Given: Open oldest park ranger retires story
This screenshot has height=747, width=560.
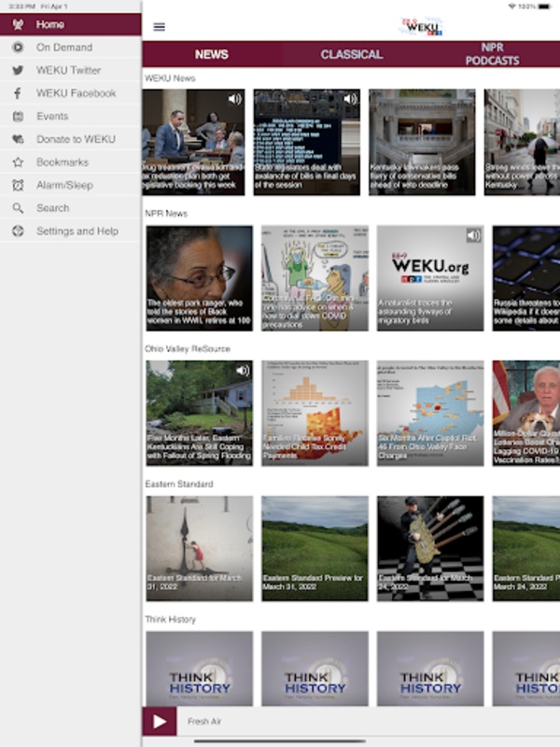Looking at the screenshot, I should [200, 278].
